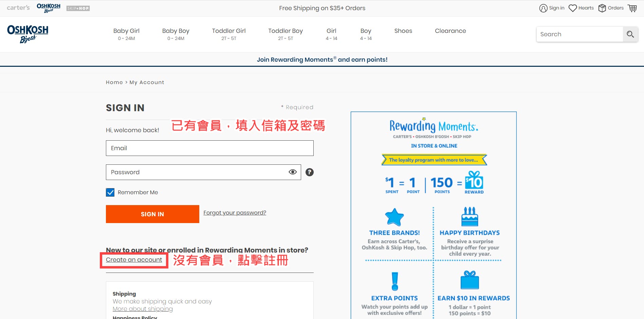This screenshot has width=644, height=319.
Task: Click the password help question mark icon
Action: (x=309, y=172)
